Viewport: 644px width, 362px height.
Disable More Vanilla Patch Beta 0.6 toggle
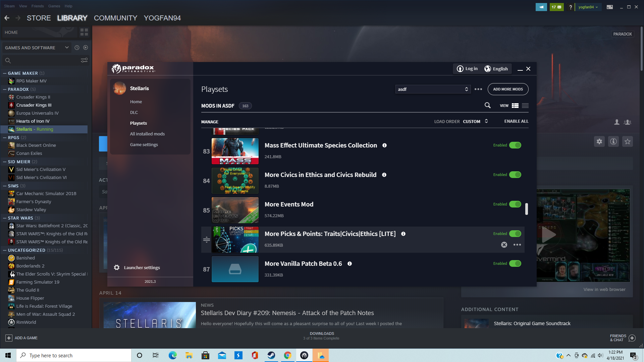coord(515,264)
